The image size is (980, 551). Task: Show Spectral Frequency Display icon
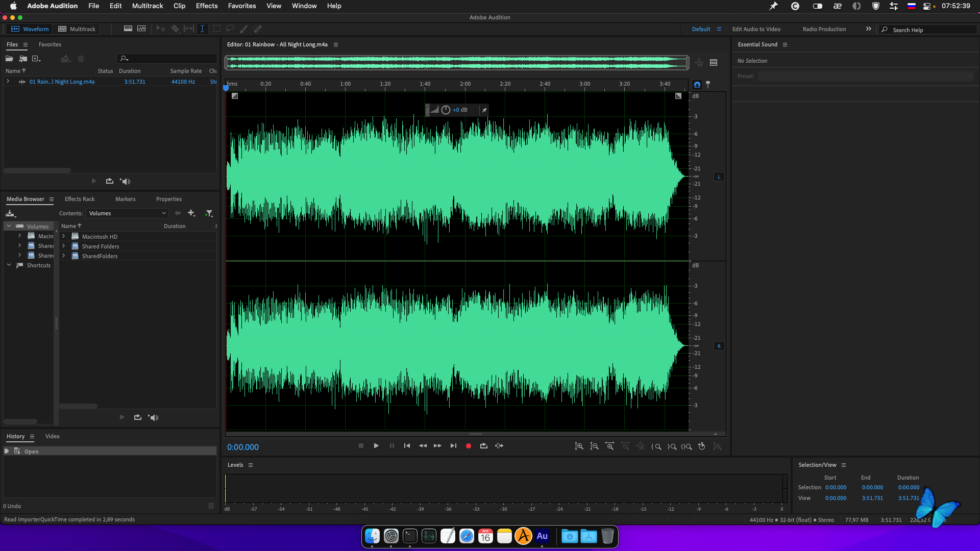(128, 29)
